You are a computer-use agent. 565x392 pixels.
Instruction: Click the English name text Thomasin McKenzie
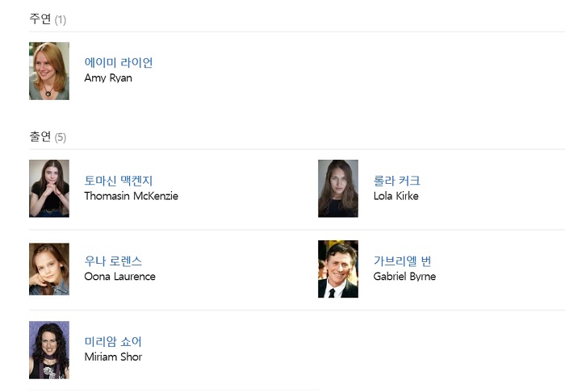[x=131, y=196]
